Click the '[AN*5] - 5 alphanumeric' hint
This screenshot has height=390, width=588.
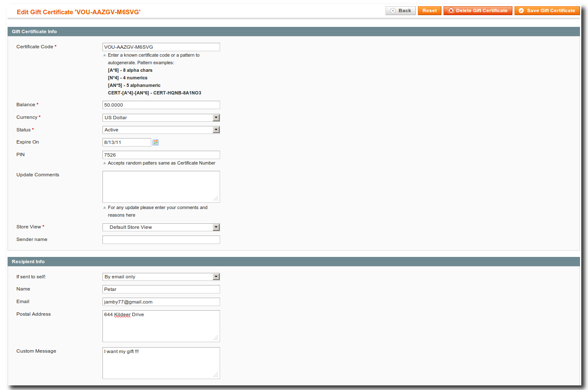pos(134,85)
